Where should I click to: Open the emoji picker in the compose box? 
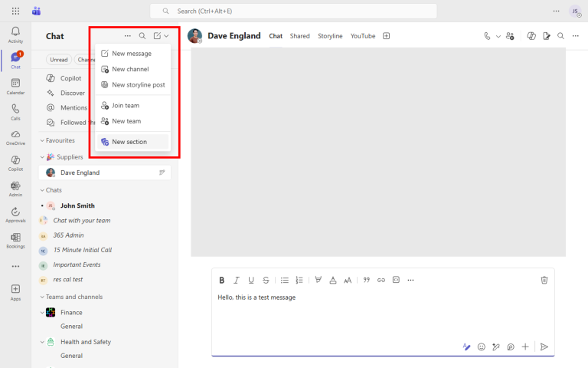(x=482, y=347)
